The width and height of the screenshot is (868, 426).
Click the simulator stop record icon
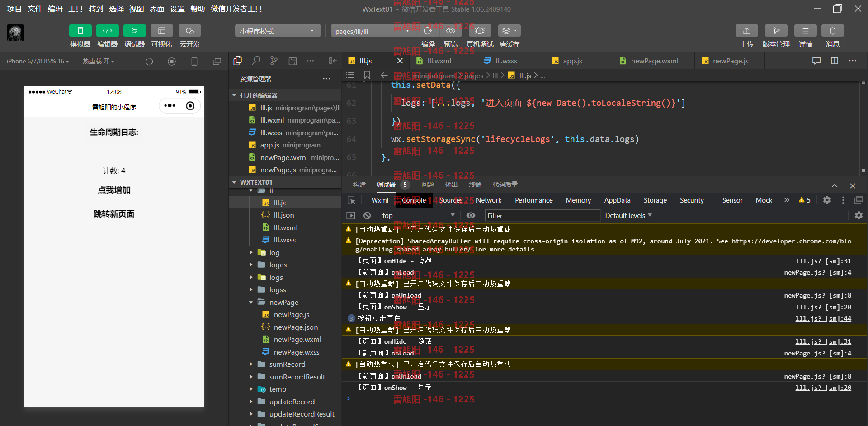click(172, 61)
